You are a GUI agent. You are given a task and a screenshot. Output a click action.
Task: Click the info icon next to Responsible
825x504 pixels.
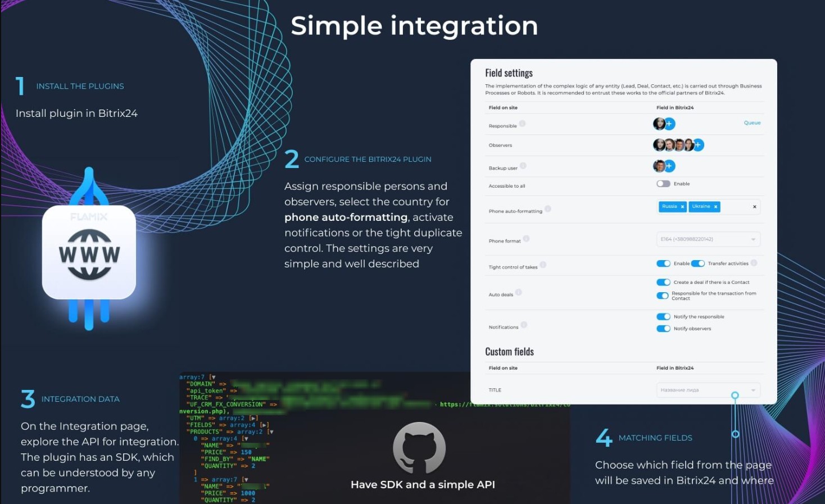(x=522, y=124)
